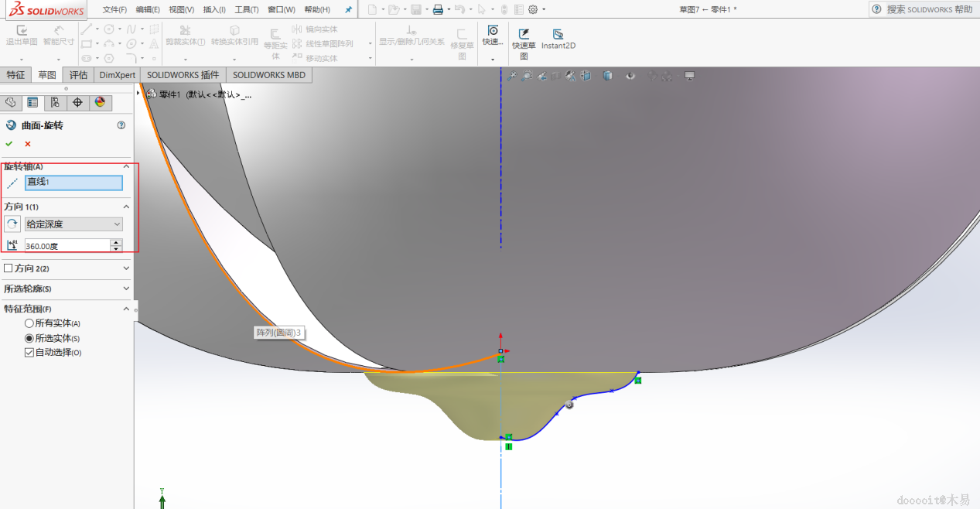Uncheck the 自动选择 checkbox
Image resolution: width=980 pixels, height=509 pixels.
coord(29,353)
